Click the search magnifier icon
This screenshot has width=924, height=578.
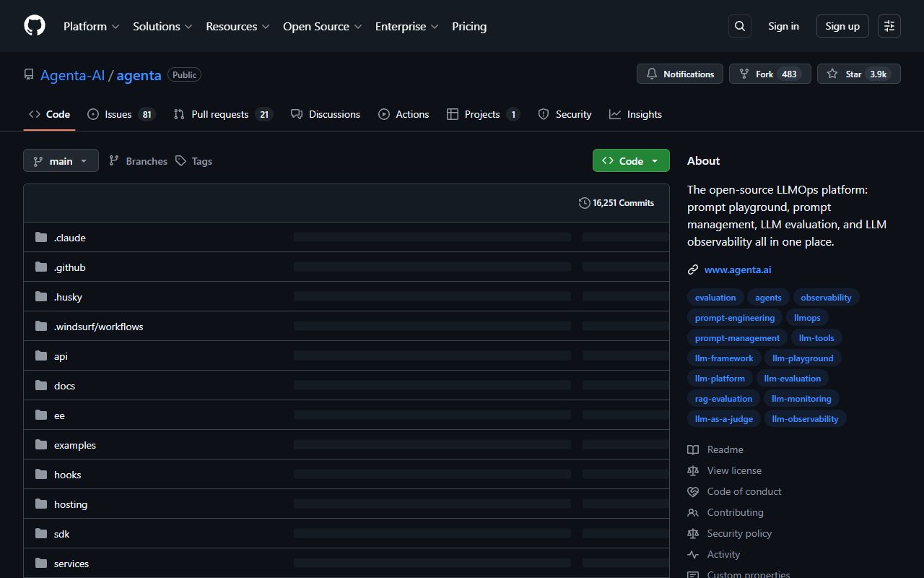click(x=739, y=26)
